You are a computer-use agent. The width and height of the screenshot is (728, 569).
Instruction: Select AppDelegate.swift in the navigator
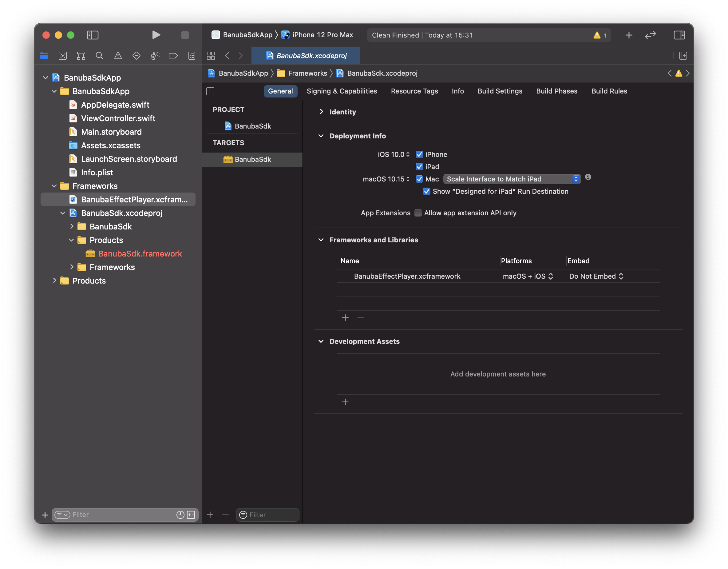115,105
